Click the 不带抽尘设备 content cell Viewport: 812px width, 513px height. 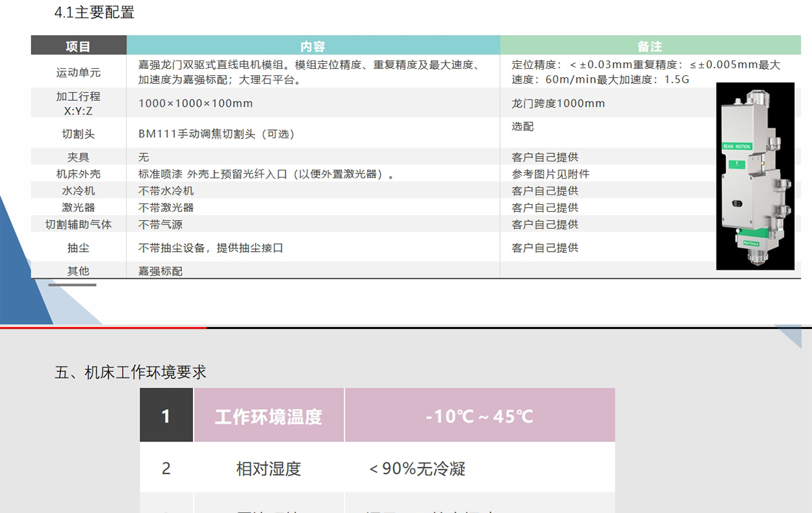coord(210,248)
